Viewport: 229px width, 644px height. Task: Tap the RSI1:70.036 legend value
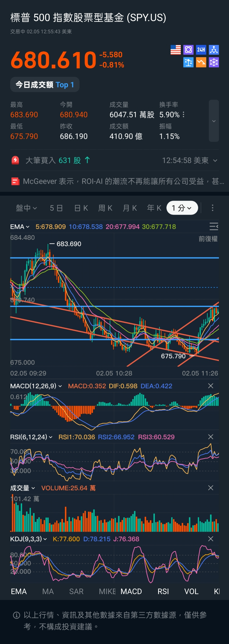[x=77, y=437]
